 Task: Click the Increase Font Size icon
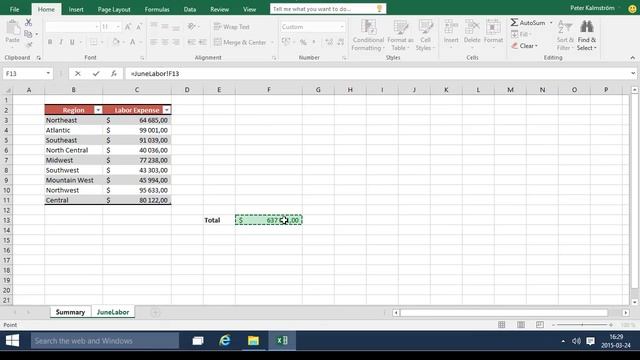128,27
